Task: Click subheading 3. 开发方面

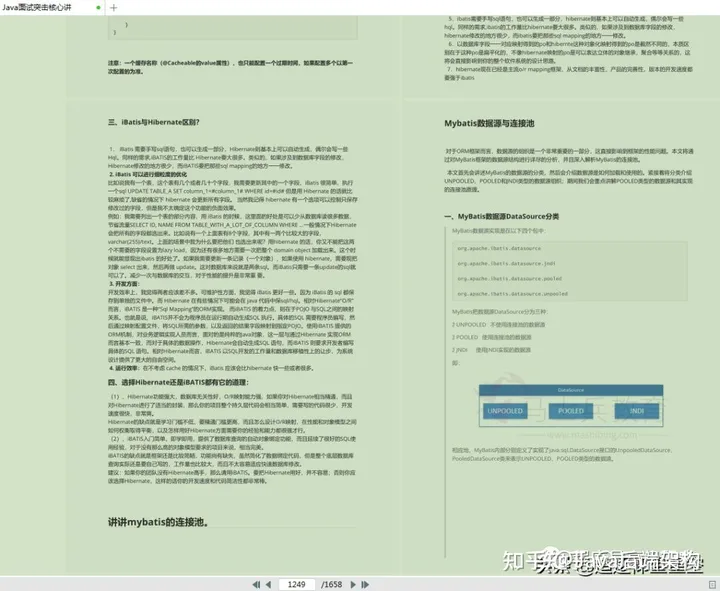Action: coord(124,284)
